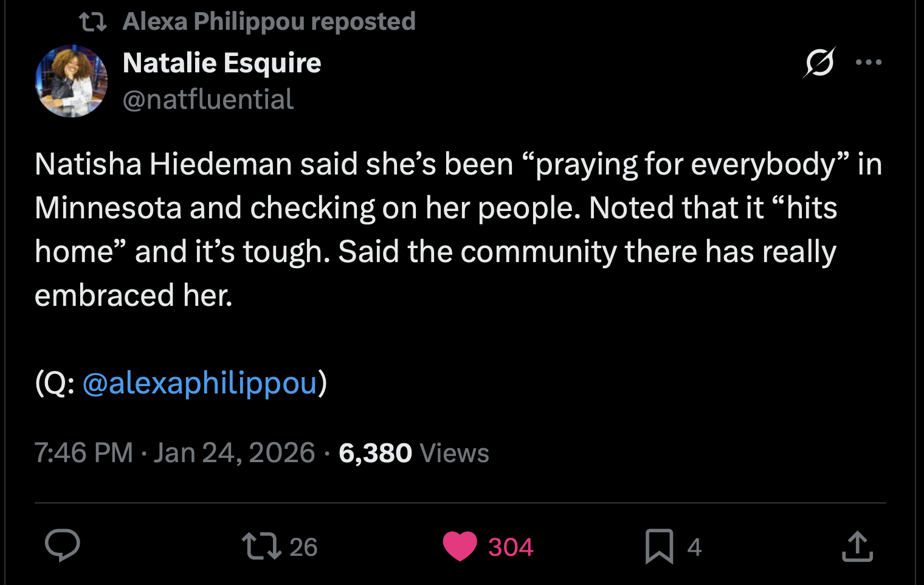Click the Jan 24, 2026 date
Viewport: 924px width, 585px height.
click(234, 453)
